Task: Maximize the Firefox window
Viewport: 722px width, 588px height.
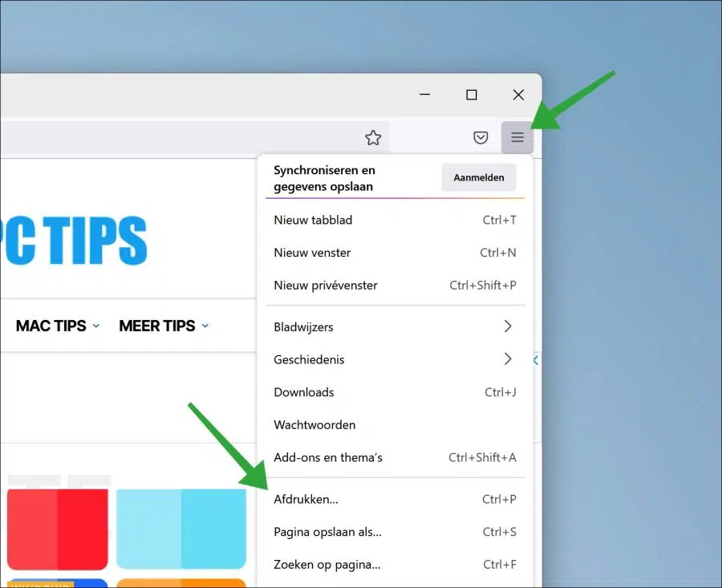Action: 472,95
